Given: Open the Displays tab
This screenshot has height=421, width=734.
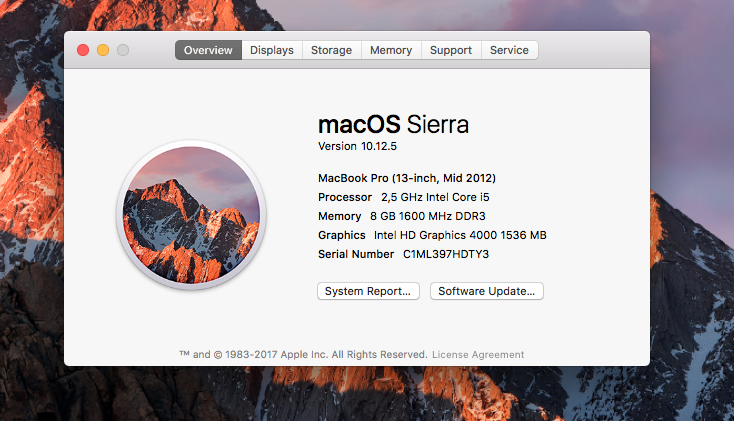Looking at the screenshot, I should tap(272, 50).
